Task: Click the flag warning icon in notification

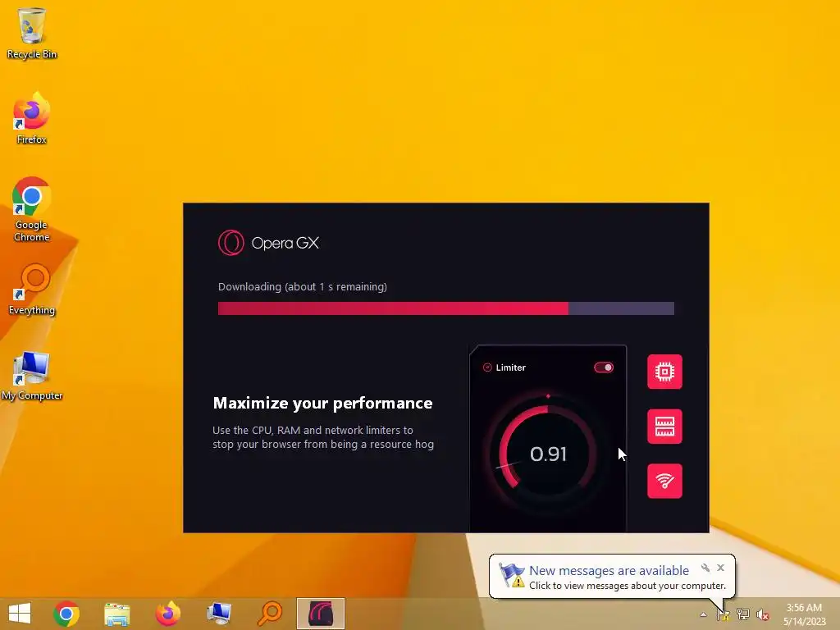Action: point(512,575)
